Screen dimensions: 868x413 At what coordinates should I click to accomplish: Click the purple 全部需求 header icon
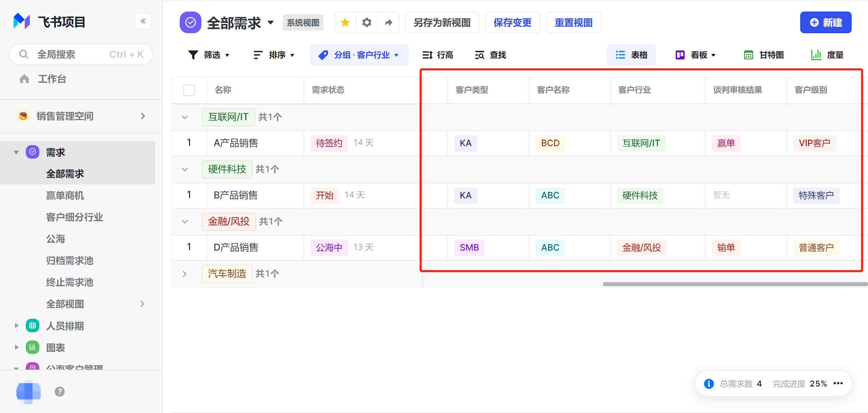click(191, 22)
